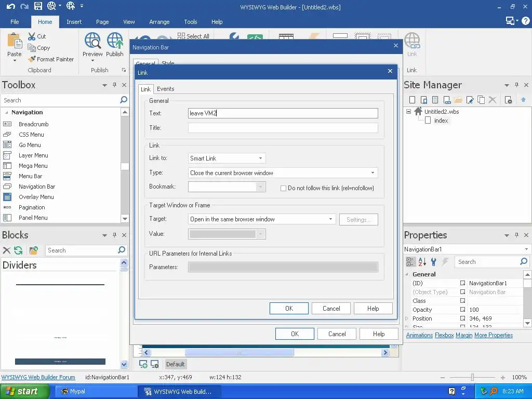The height and width of the screenshot is (399, 532).
Task: Pin the Properties panel
Action: tap(516, 235)
